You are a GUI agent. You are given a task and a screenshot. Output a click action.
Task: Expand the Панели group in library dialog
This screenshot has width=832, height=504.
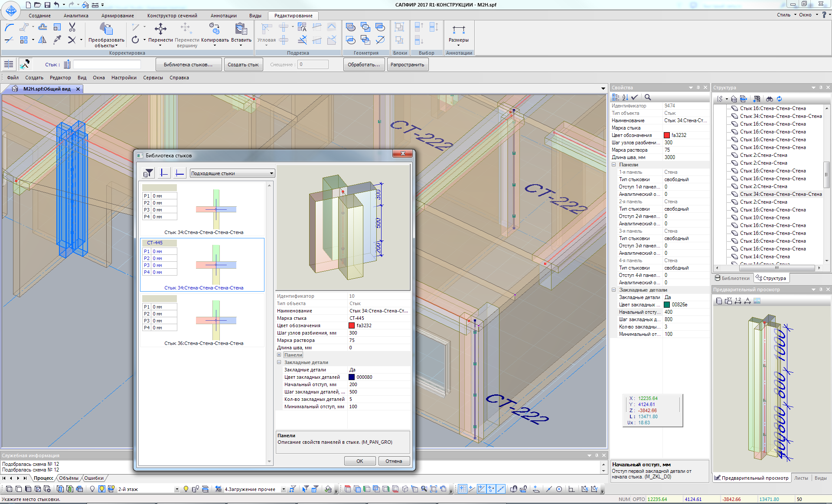click(279, 355)
